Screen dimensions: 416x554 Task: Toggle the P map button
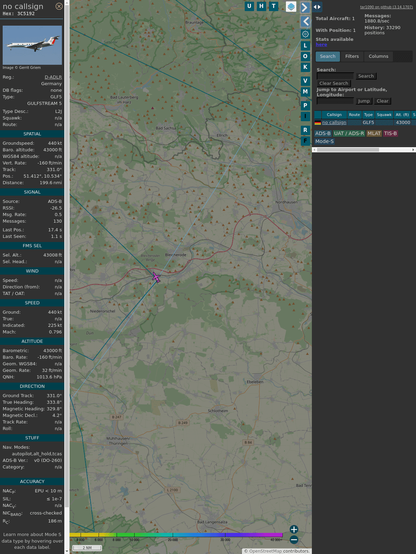click(305, 105)
